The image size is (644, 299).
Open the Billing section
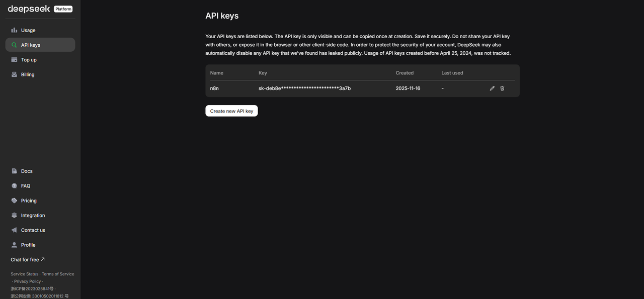click(40, 74)
